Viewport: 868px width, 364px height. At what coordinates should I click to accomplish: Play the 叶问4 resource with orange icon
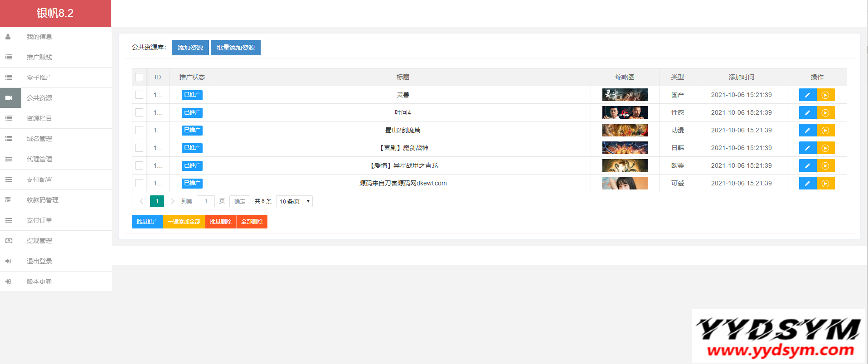(x=825, y=113)
